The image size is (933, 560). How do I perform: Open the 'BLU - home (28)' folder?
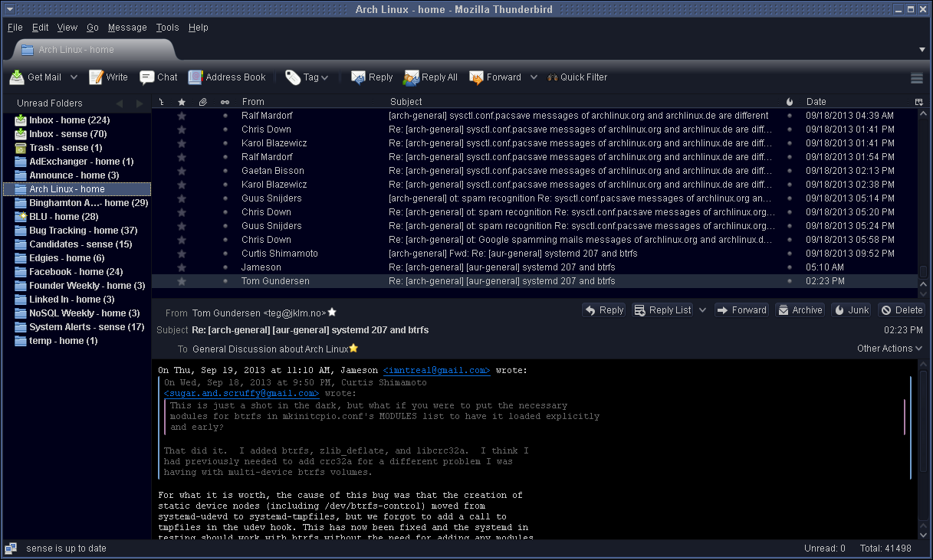(77, 217)
